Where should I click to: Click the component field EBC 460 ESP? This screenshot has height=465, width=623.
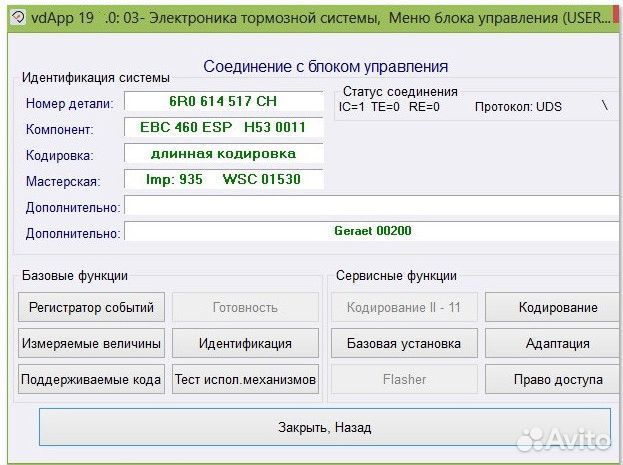(224, 127)
